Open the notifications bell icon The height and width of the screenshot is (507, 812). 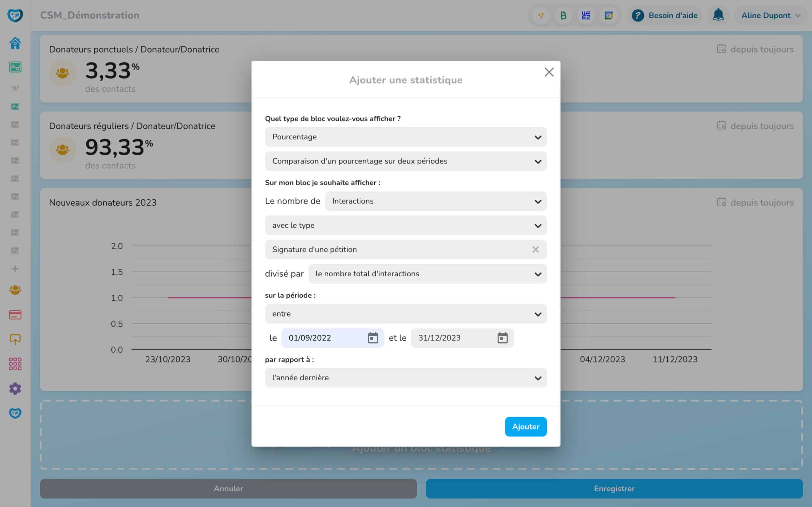(x=718, y=16)
